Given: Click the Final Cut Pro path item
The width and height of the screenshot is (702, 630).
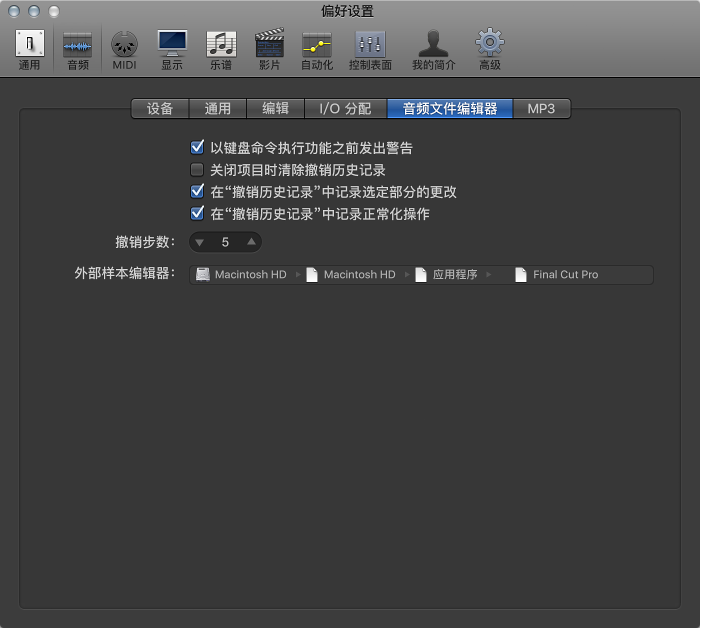Looking at the screenshot, I should click(x=556, y=275).
